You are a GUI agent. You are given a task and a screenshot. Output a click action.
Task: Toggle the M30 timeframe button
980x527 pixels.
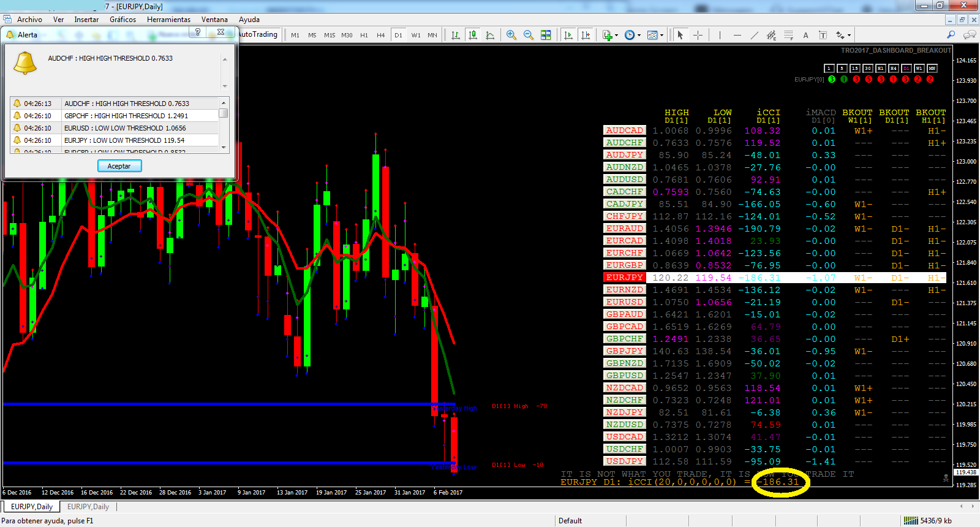347,35
